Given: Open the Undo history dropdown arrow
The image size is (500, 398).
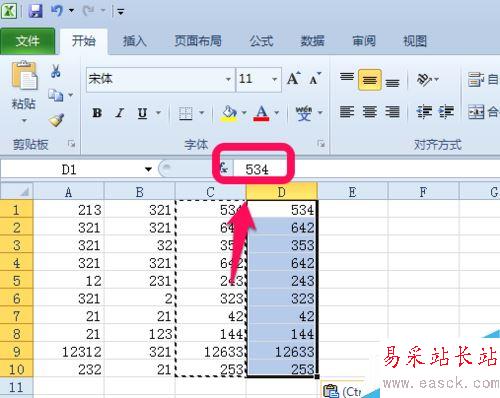Looking at the screenshot, I should (71, 11).
